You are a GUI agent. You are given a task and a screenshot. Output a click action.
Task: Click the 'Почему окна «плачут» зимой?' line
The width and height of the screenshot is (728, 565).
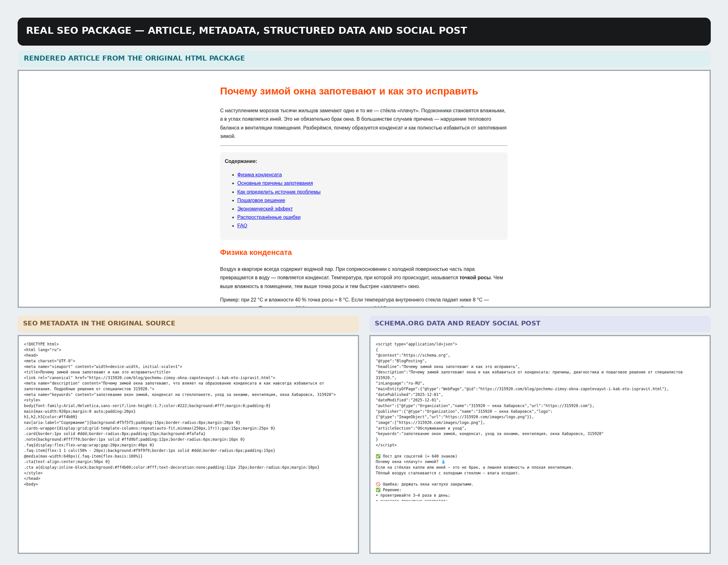point(411,462)
